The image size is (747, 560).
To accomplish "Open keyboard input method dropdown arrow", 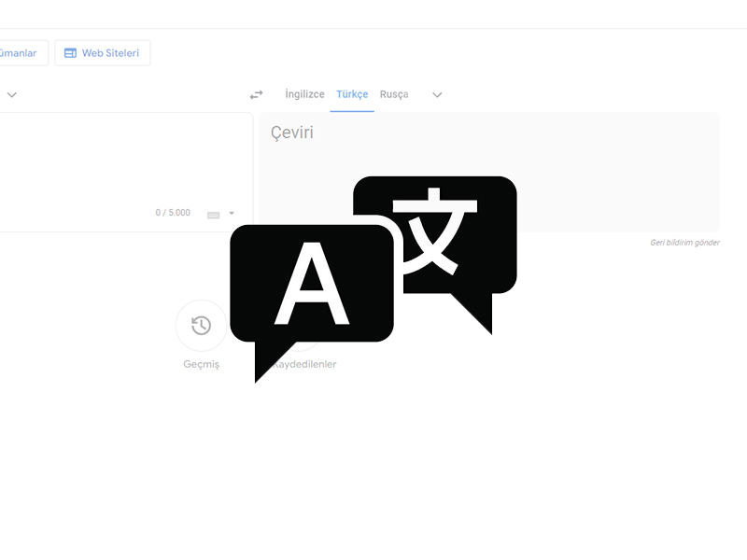I will click(x=232, y=214).
